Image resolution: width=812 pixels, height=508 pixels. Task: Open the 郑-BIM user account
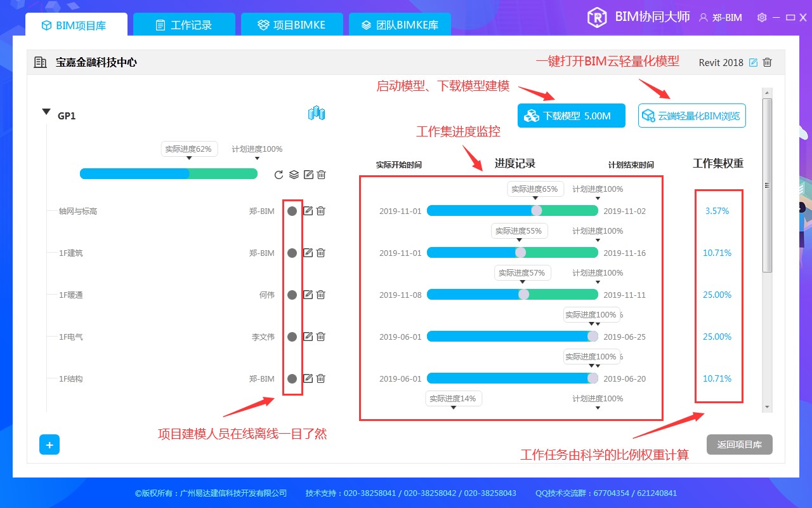(721, 18)
